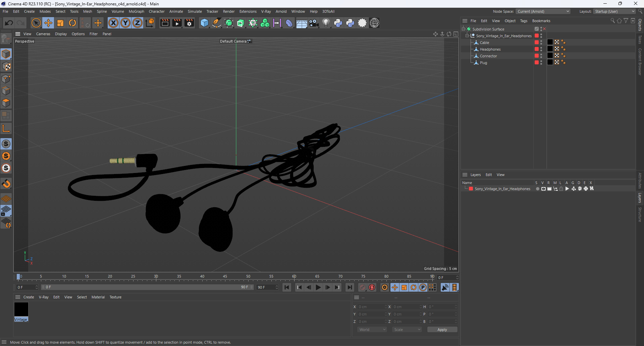Toggle Z axis lock
Screen dimensions: 644x346
pos(138,23)
